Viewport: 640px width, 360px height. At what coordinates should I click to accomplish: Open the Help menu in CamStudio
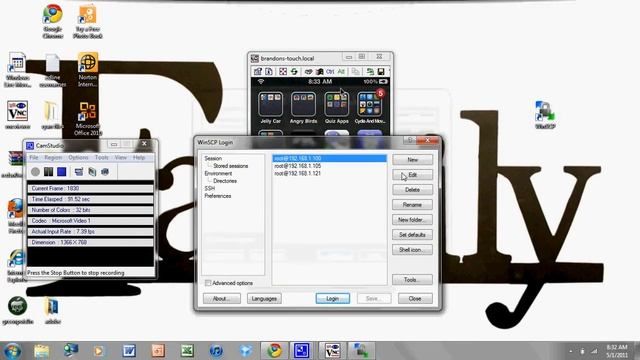pyautogui.click(x=139, y=158)
